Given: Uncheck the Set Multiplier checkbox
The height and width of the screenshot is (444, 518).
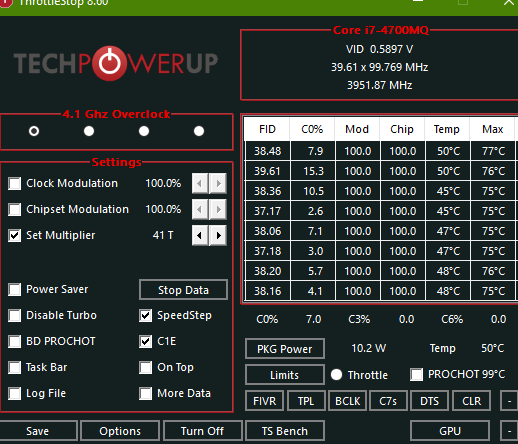Looking at the screenshot, I should point(15,235).
